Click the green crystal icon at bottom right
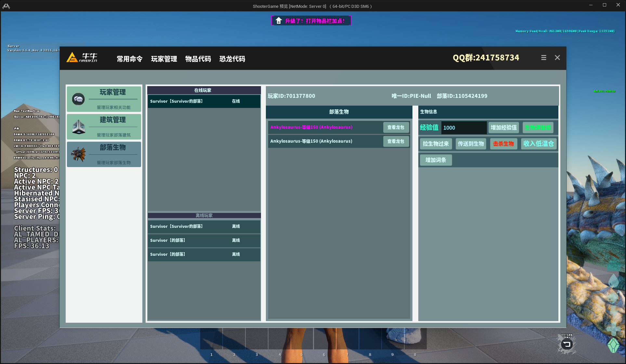 pyautogui.click(x=613, y=345)
